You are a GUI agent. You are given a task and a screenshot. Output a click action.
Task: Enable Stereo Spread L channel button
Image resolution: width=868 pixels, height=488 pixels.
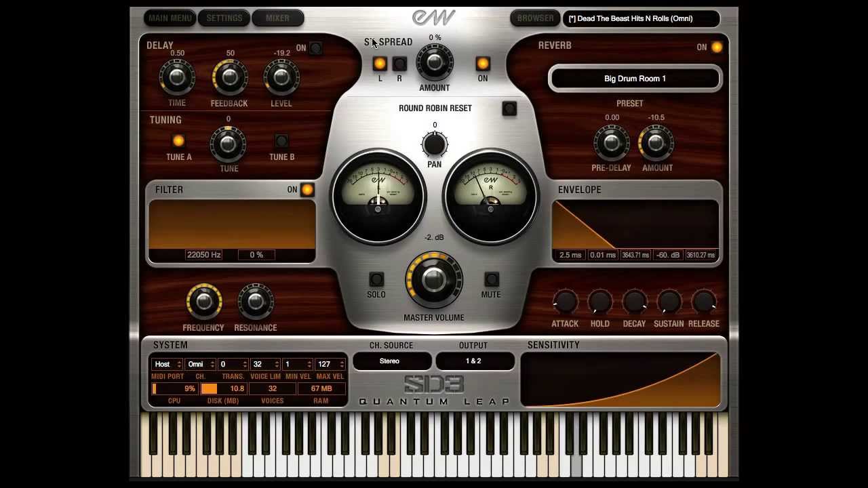(x=380, y=64)
